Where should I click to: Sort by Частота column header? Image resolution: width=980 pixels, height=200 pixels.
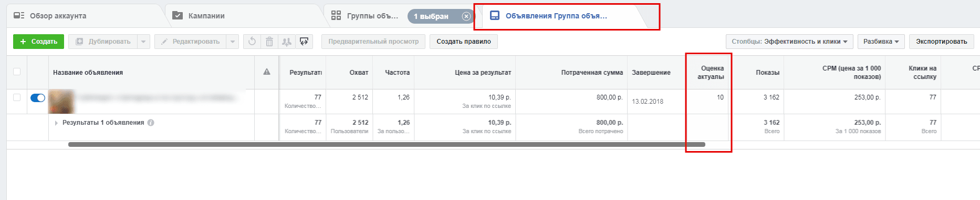click(x=397, y=73)
